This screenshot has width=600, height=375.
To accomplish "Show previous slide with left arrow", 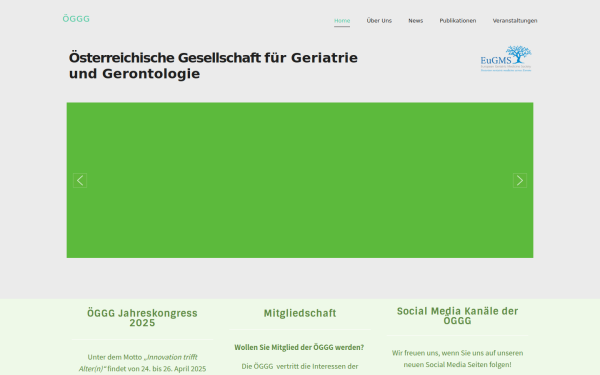I will pos(80,180).
